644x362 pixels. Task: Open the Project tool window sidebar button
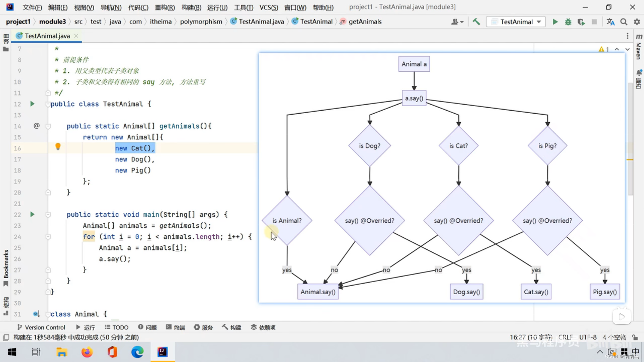click(x=6, y=43)
